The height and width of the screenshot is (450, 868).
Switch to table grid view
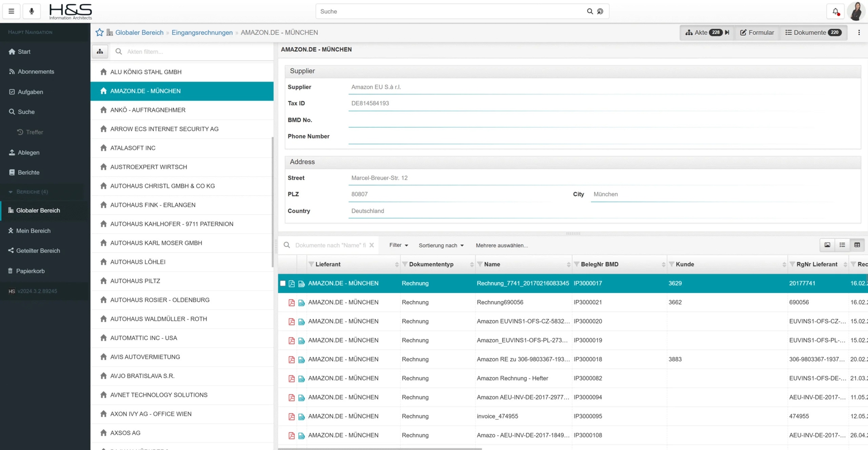[x=857, y=245]
